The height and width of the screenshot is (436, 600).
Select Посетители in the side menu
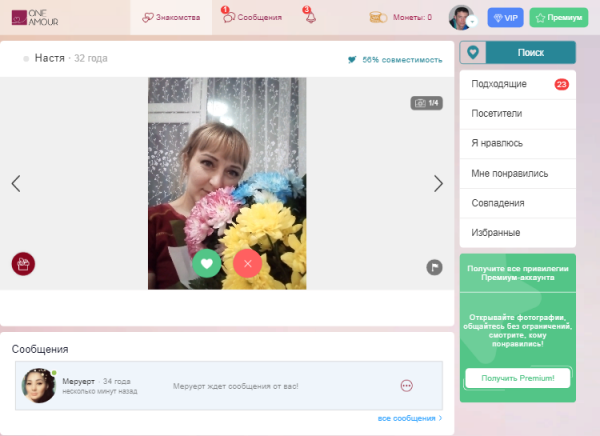tap(496, 114)
